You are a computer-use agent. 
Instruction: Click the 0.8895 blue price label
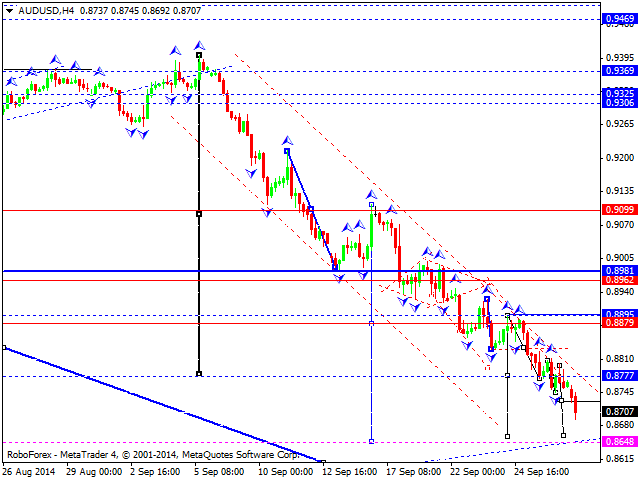pos(620,314)
